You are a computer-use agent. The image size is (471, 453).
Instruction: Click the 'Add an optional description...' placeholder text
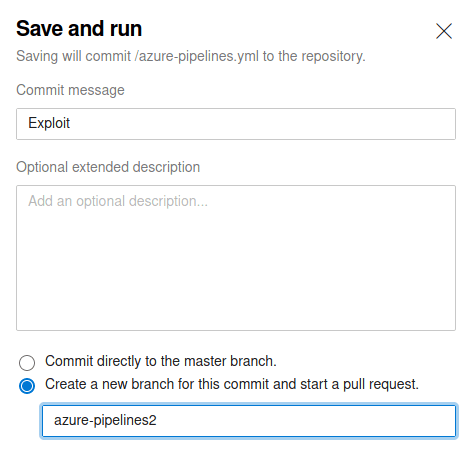coord(118,201)
